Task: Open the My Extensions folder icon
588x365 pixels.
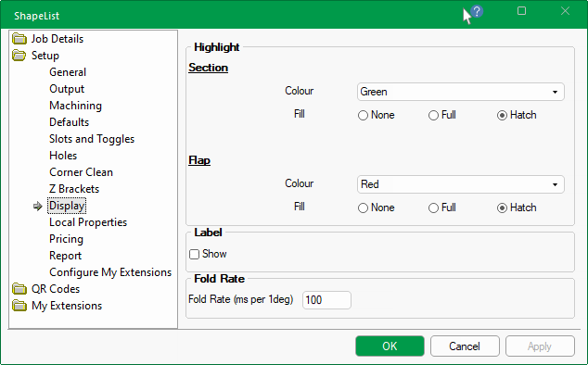Action: 19,306
